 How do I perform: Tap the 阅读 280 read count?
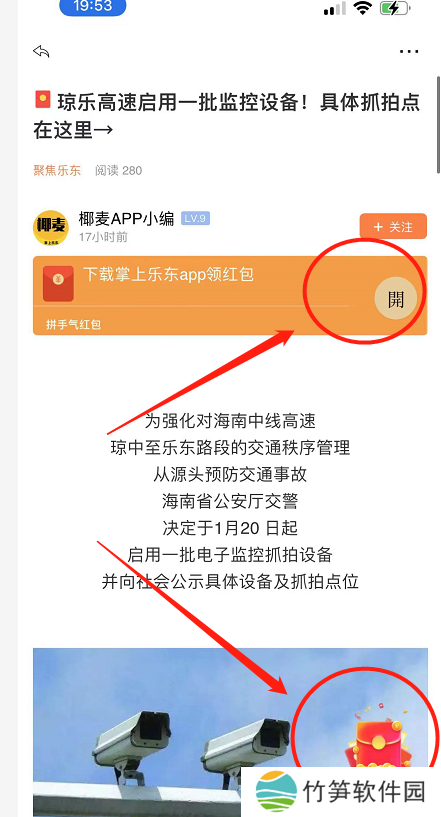[118, 170]
